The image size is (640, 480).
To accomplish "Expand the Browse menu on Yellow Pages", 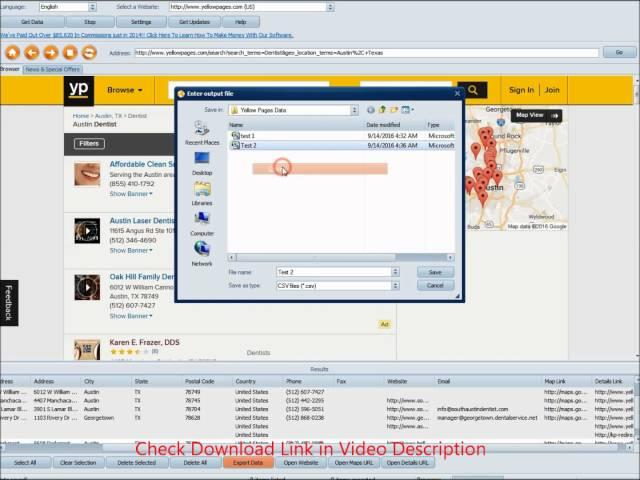I will (x=124, y=90).
